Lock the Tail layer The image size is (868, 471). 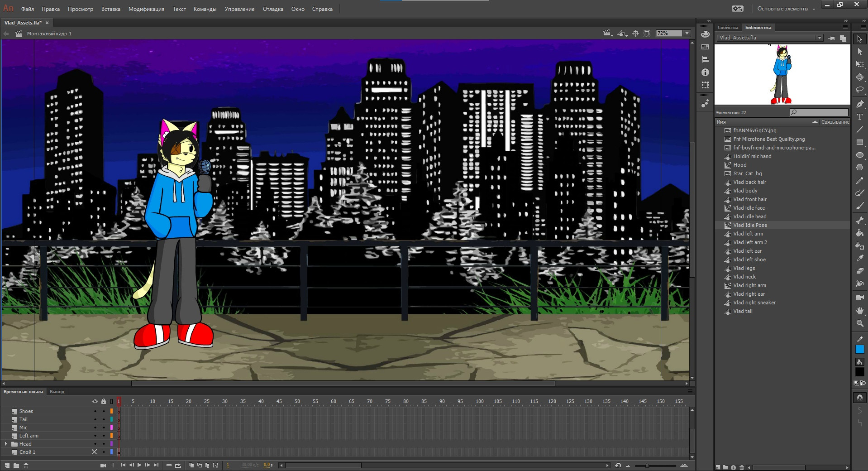tap(104, 419)
